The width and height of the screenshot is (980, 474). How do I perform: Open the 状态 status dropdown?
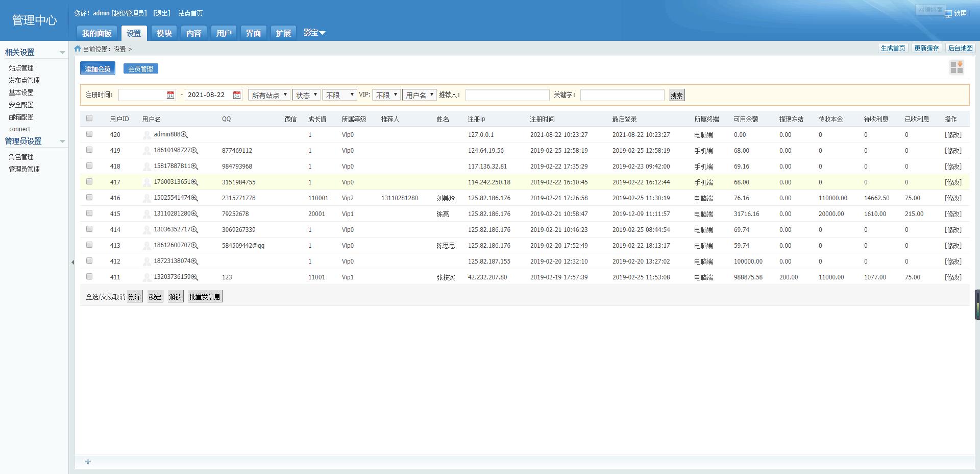tap(306, 95)
